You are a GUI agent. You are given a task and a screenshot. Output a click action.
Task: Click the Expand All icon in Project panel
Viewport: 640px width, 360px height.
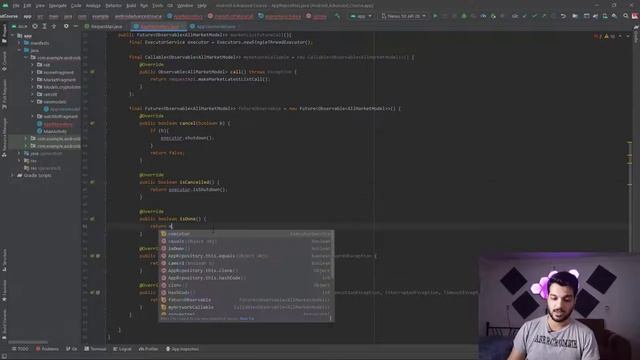44,27
